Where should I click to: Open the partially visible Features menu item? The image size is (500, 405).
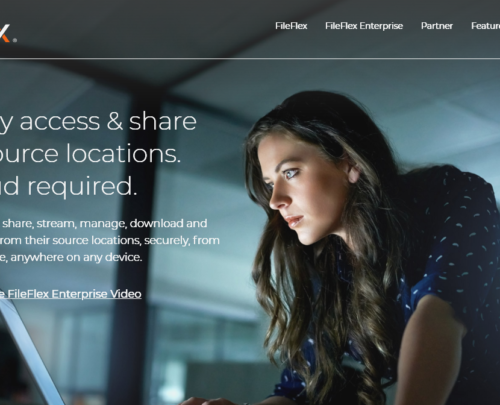(x=485, y=26)
